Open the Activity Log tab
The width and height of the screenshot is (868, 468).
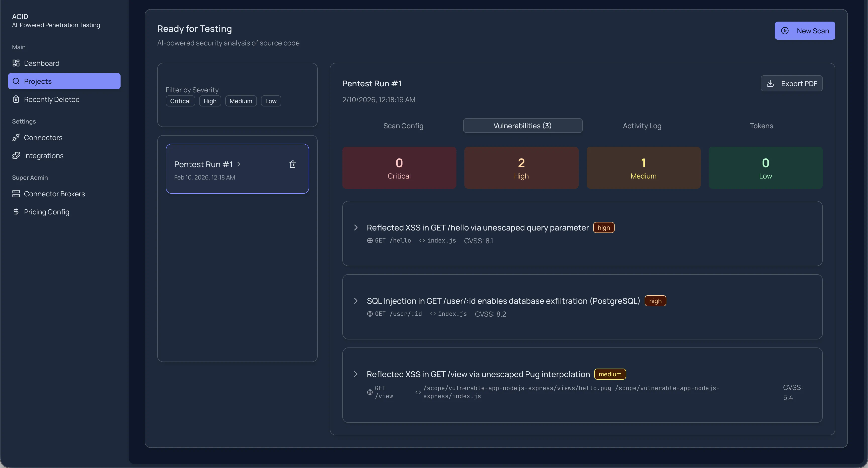[642, 125]
